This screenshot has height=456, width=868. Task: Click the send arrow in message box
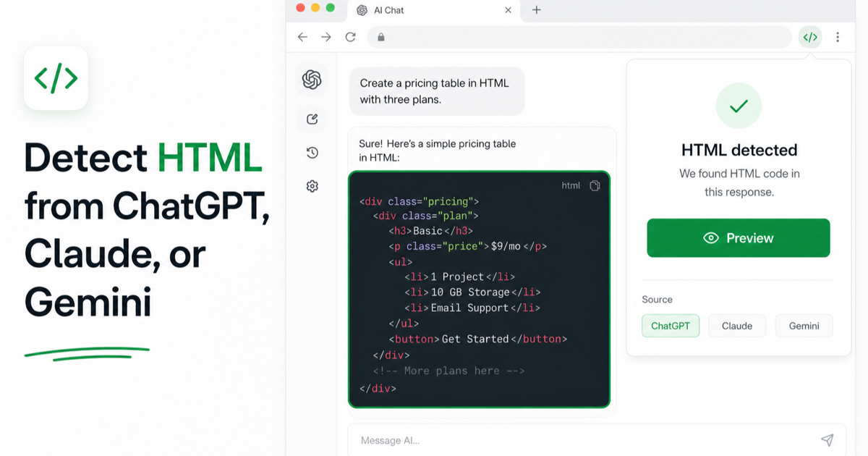coord(827,440)
